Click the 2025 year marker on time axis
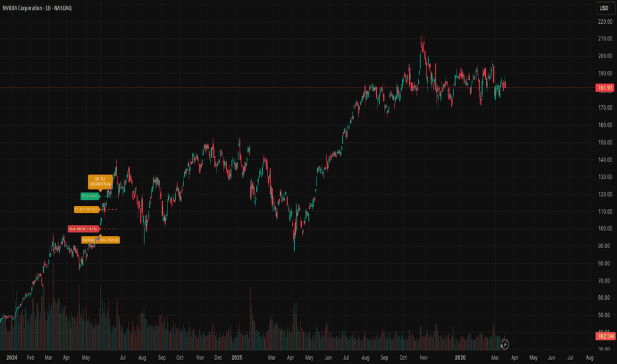 tap(237, 357)
